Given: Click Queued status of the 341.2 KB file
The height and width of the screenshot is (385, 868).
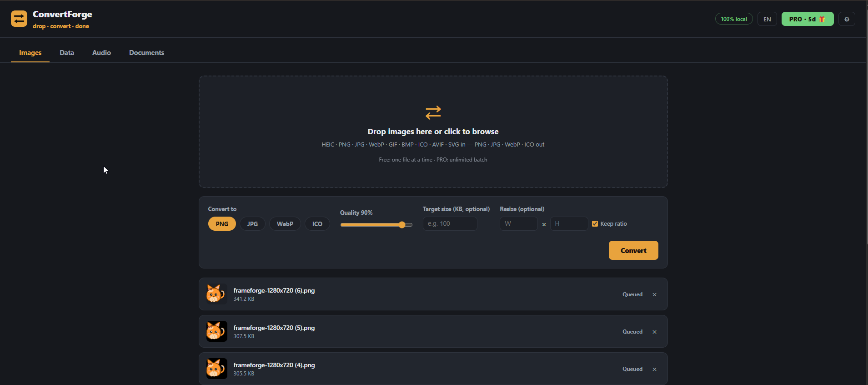Looking at the screenshot, I should [632, 294].
